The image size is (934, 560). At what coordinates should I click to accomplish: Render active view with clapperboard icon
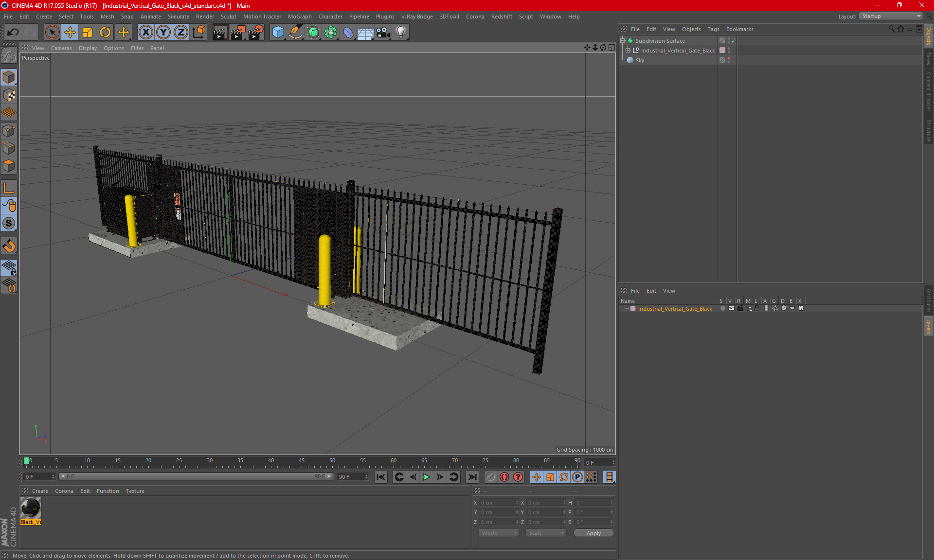tap(220, 32)
